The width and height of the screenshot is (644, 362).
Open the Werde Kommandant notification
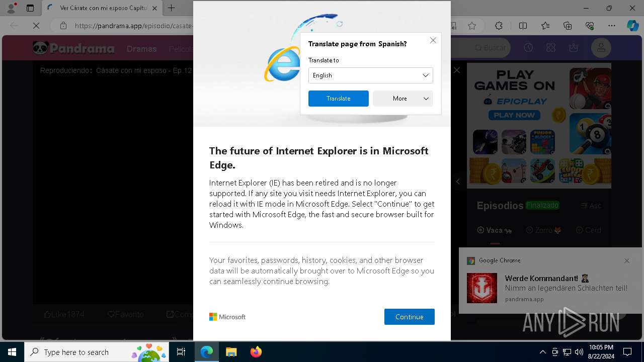551,281
